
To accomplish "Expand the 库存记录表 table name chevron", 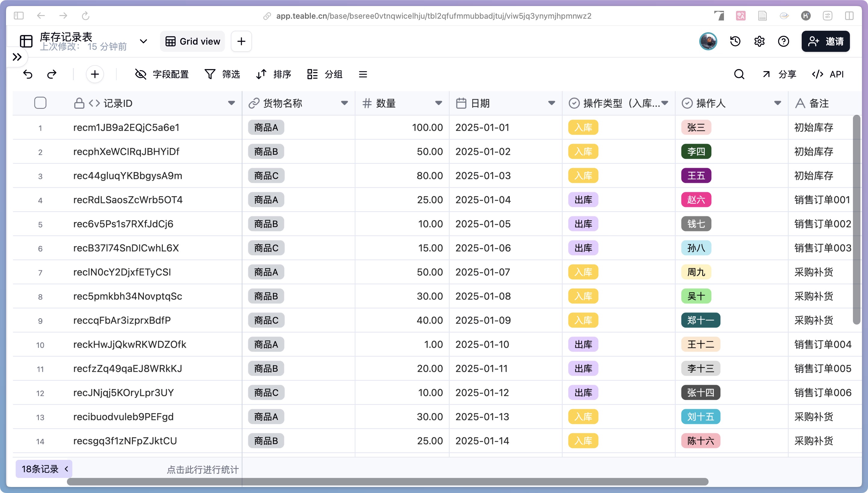I will tap(143, 41).
